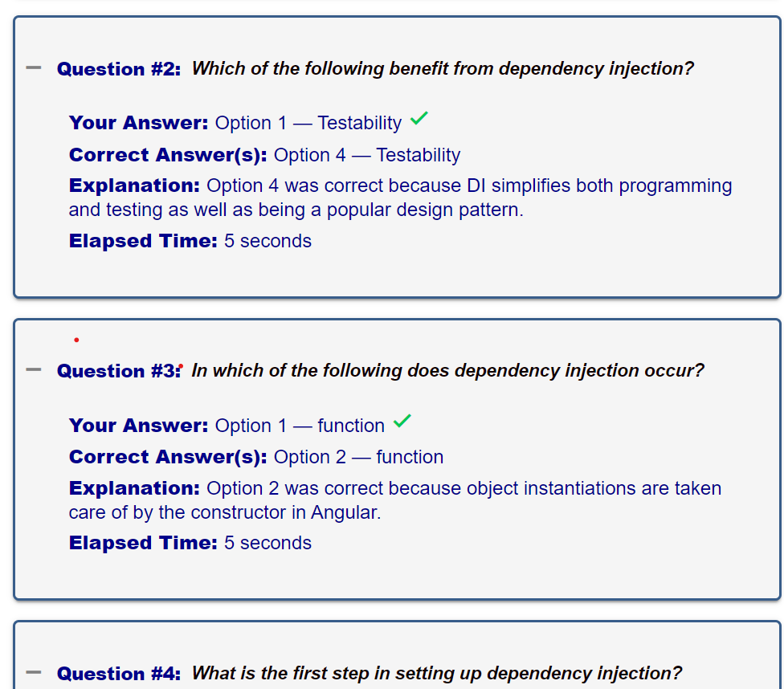Collapse the Question #4 panel

click(x=34, y=672)
